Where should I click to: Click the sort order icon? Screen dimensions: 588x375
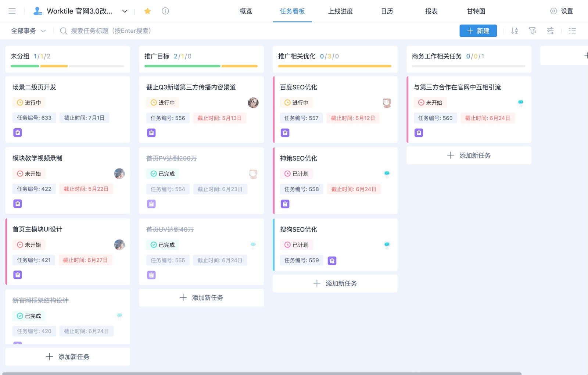(514, 31)
